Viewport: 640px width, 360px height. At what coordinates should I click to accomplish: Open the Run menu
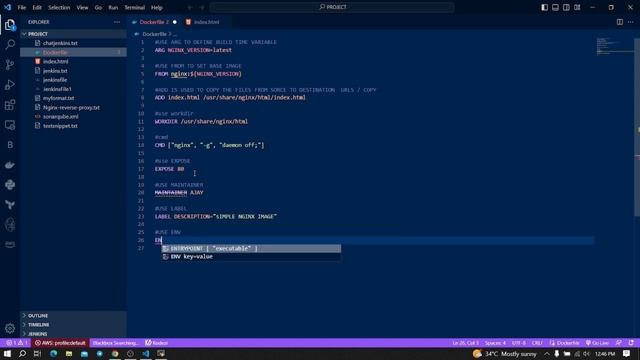click(113, 7)
